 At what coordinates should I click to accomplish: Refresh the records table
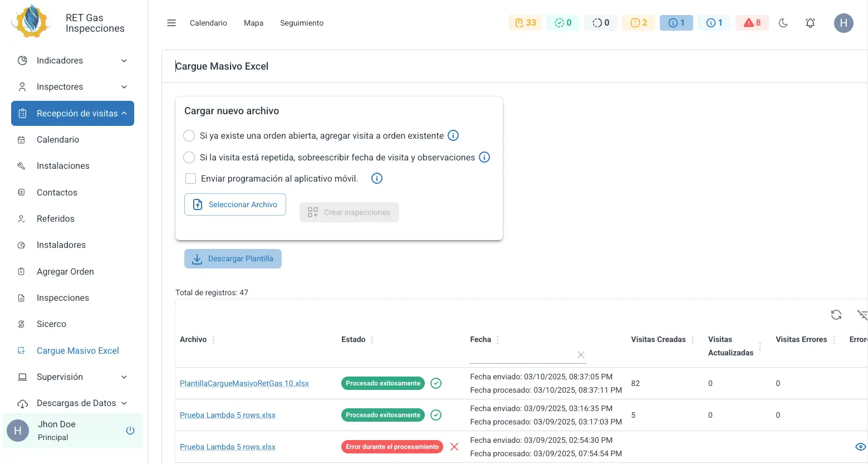pyautogui.click(x=836, y=315)
